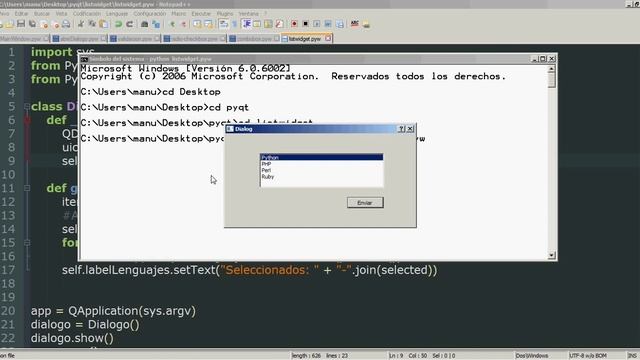Toggle Word Wrap toolbar icon
Screen dimensions: 640x360
coord(224,24)
